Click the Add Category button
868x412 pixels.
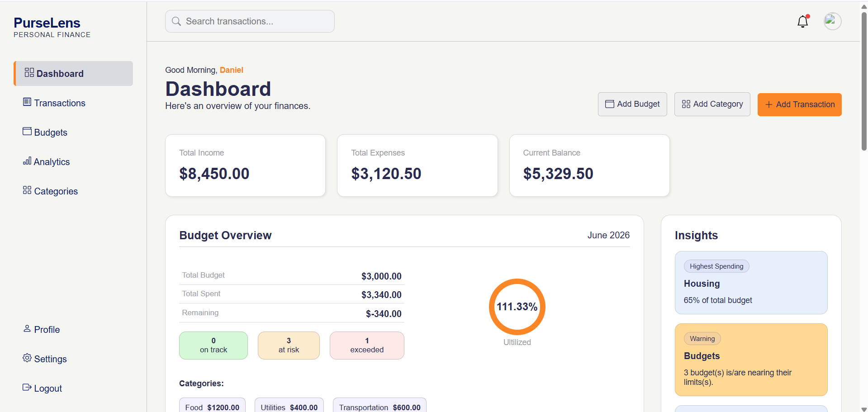click(x=712, y=104)
